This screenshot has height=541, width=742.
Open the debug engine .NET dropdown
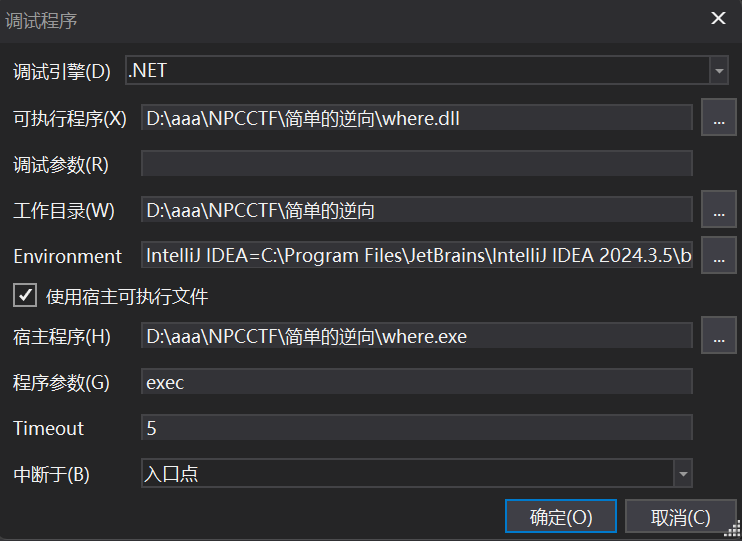tap(718, 71)
